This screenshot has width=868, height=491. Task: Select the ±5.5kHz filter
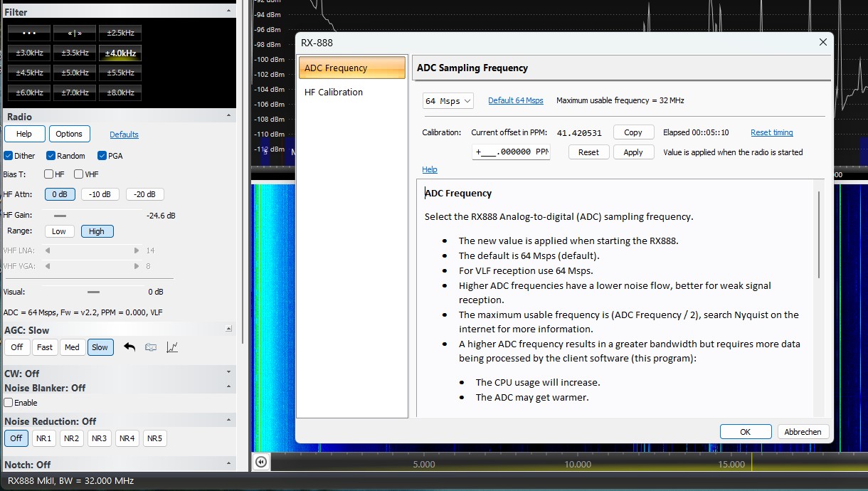(120, 73)
